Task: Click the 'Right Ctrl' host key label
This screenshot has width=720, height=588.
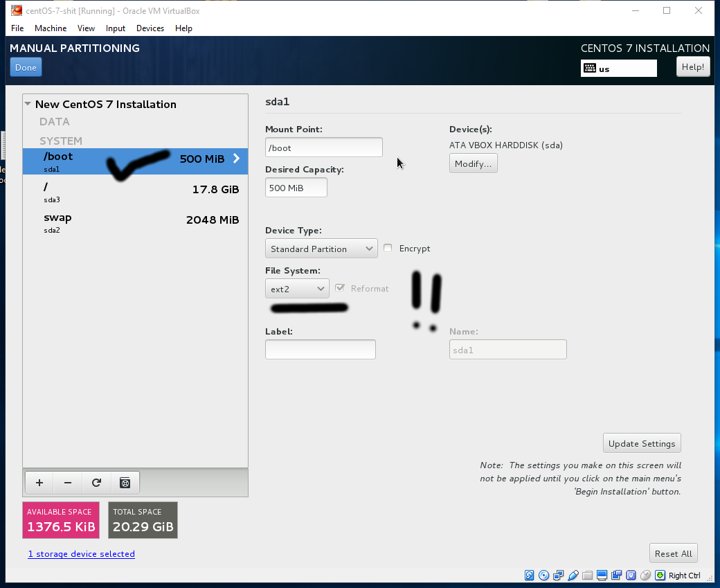Action: (685, 576)
